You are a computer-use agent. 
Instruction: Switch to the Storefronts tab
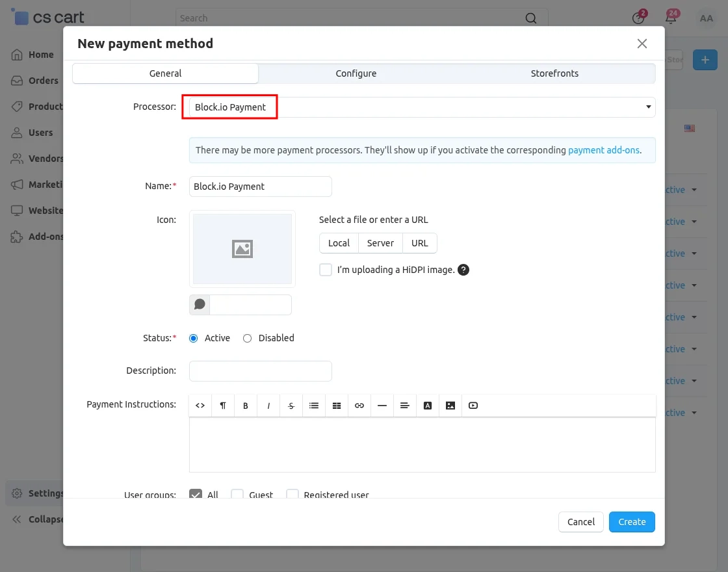click(554, 73)
